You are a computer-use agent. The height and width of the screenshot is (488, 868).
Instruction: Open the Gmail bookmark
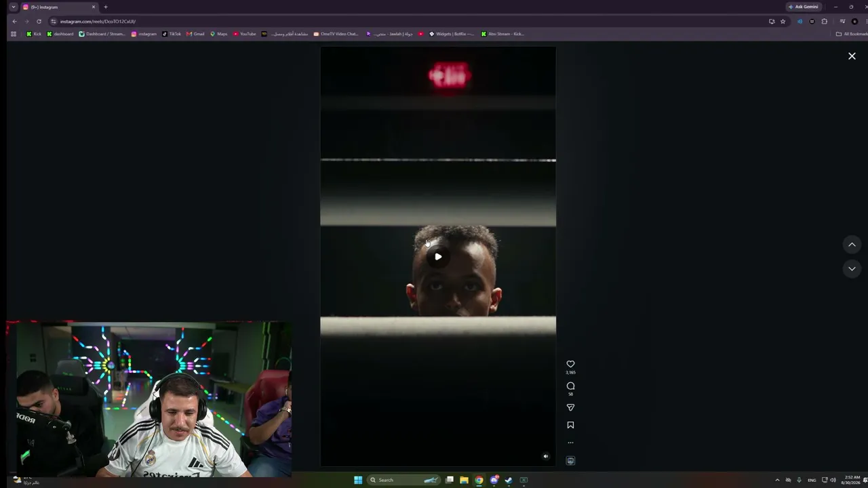pos(195,34)
